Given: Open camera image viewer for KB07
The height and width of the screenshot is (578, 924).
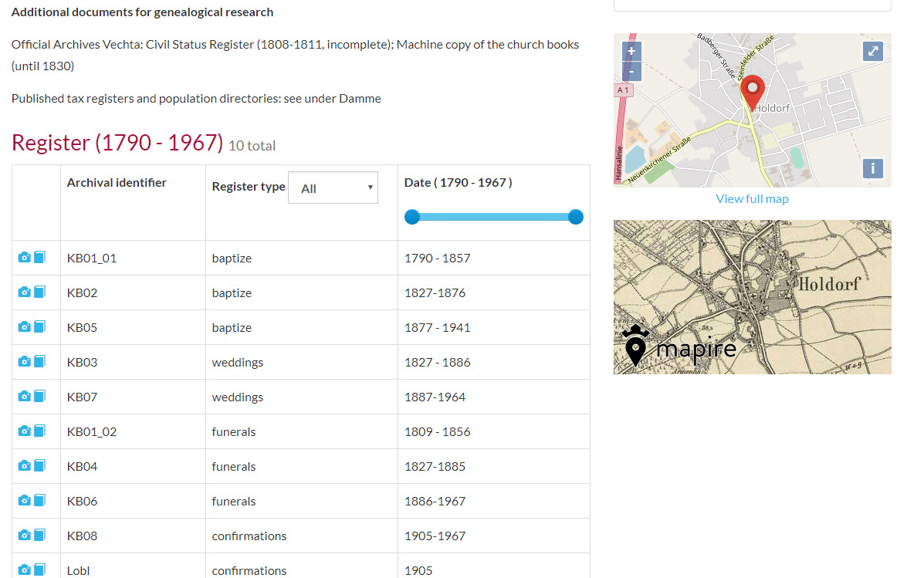Looking at the screenshot, I should [x=24, y=397].
